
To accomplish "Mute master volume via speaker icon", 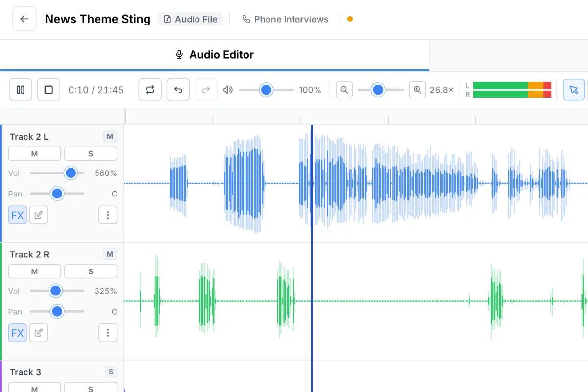I will coord(228,90).
